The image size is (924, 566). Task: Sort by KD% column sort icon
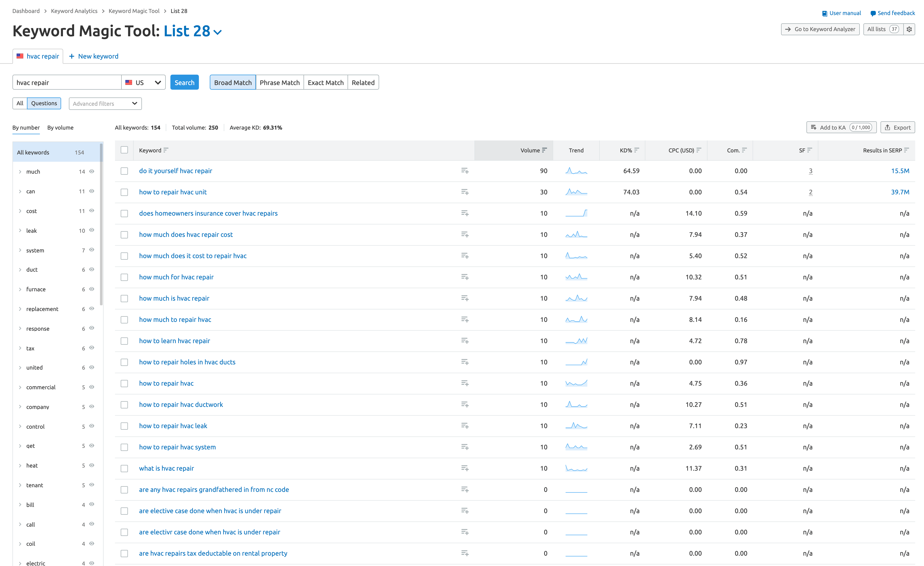click(x=637, y=150)
